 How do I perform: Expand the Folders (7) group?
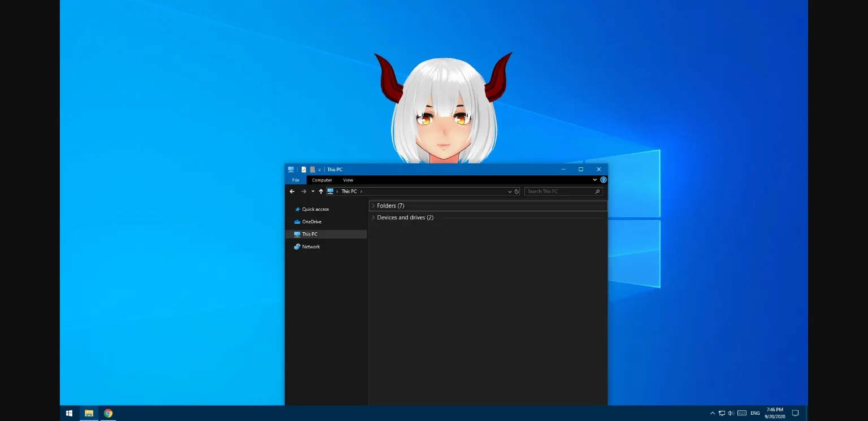[374, 206]
